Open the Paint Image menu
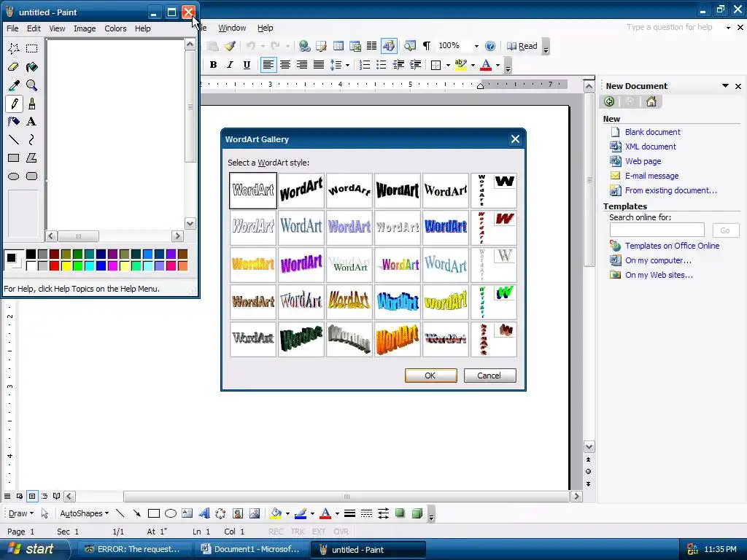 [85, 28]
